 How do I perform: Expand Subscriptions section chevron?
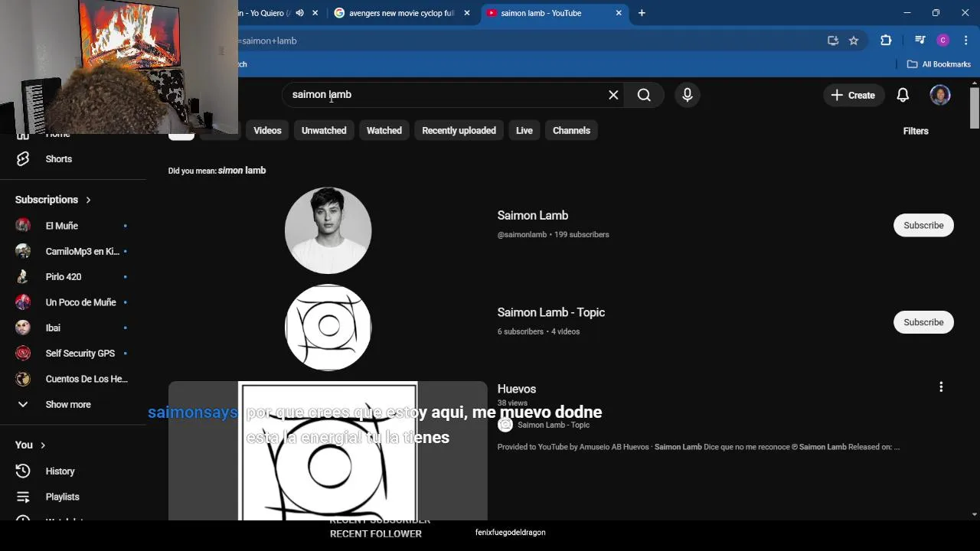[x=88, y=200]
